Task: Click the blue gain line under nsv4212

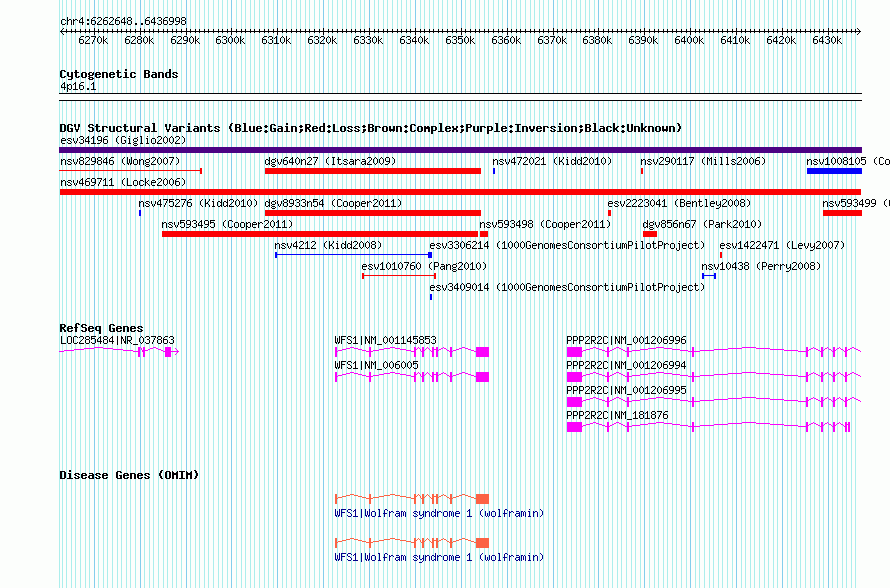Action: point(354,255)
